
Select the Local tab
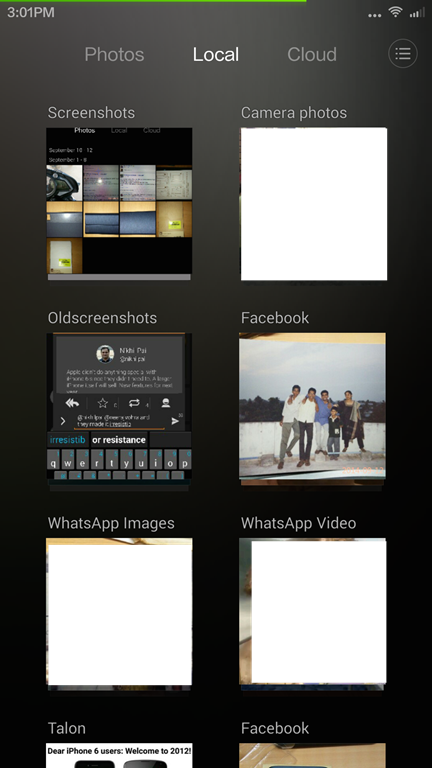pyautogui.click(x=216, y=54)
